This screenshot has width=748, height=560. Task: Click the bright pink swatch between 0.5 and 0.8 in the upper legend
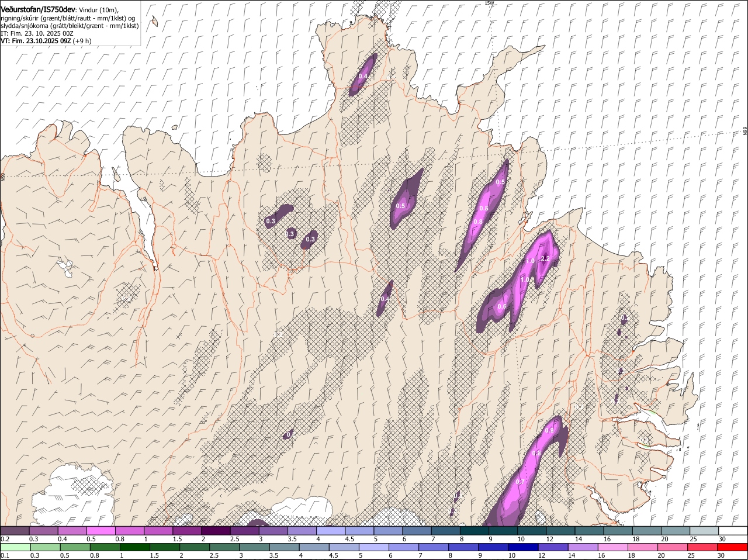101,530
